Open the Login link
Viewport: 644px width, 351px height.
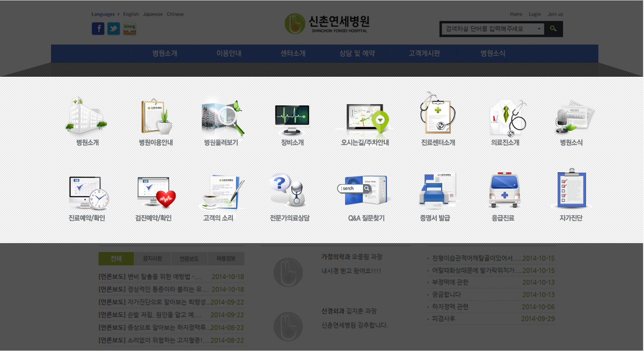[535, 14]
